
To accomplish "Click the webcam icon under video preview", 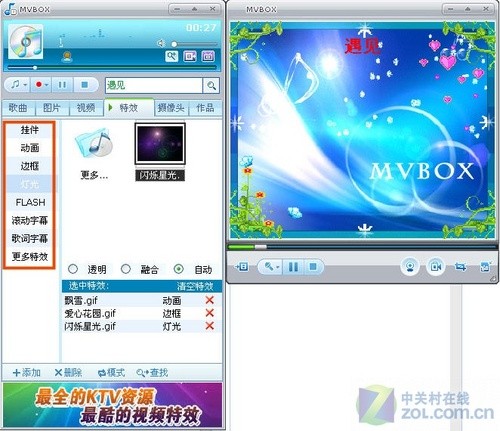I will tap(410, 267).
